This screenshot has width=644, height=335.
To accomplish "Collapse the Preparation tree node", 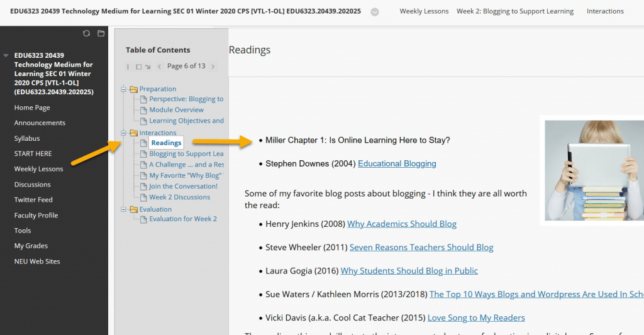I will point(124,89).
